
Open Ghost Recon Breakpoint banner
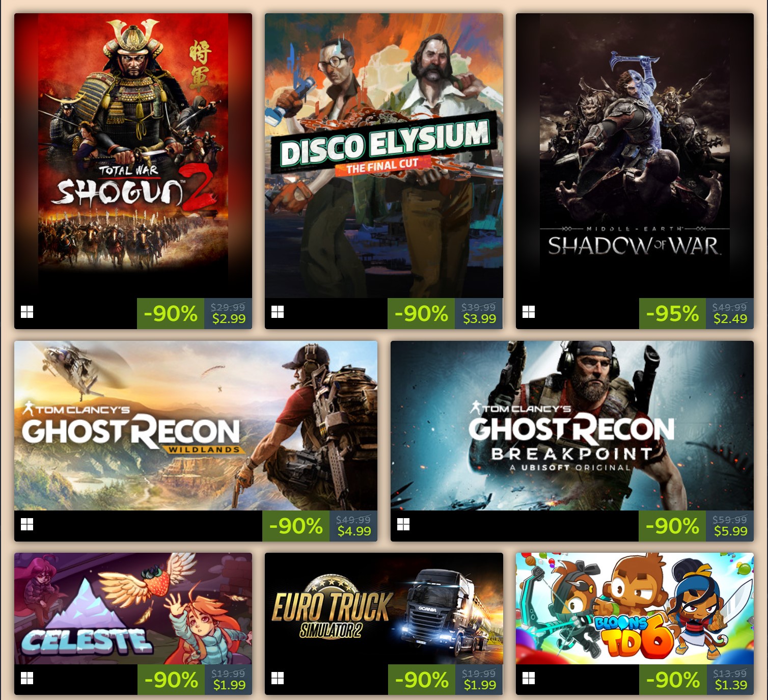tap(572, 426)
